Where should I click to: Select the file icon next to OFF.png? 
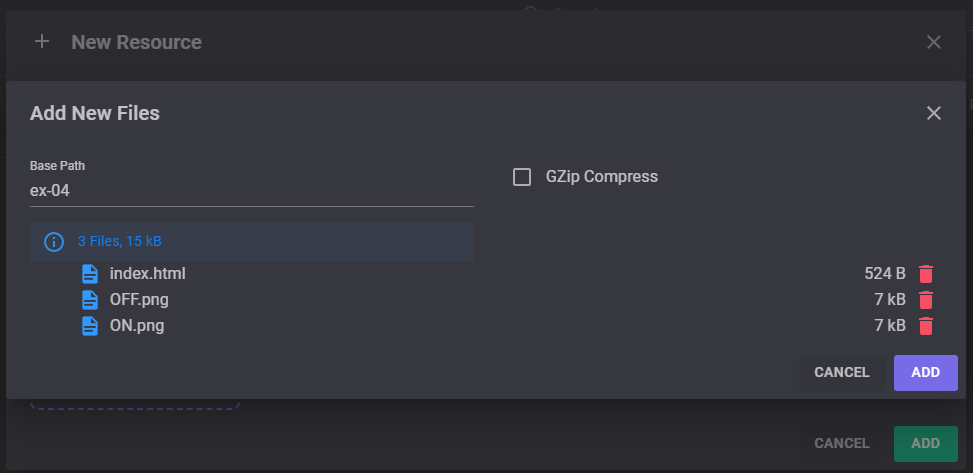(90, 300)
